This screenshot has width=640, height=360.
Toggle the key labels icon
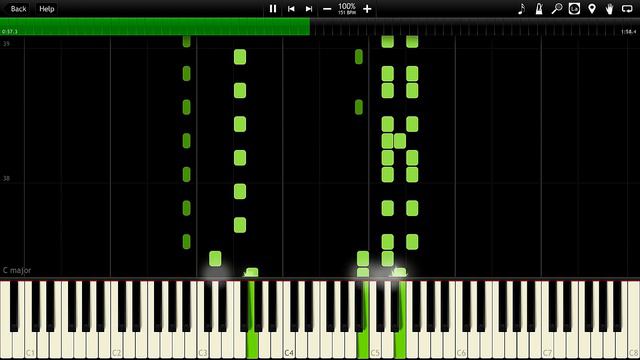point(574,9)
